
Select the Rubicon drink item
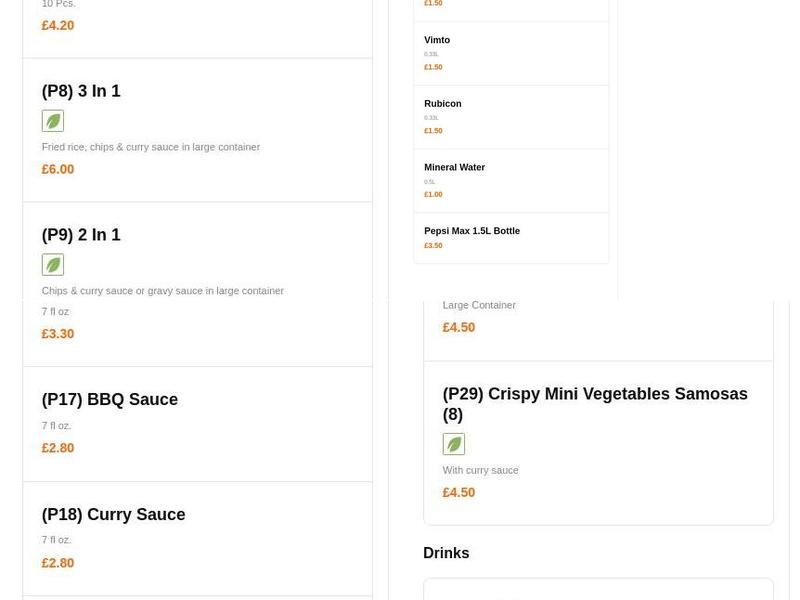pos(442,103)
